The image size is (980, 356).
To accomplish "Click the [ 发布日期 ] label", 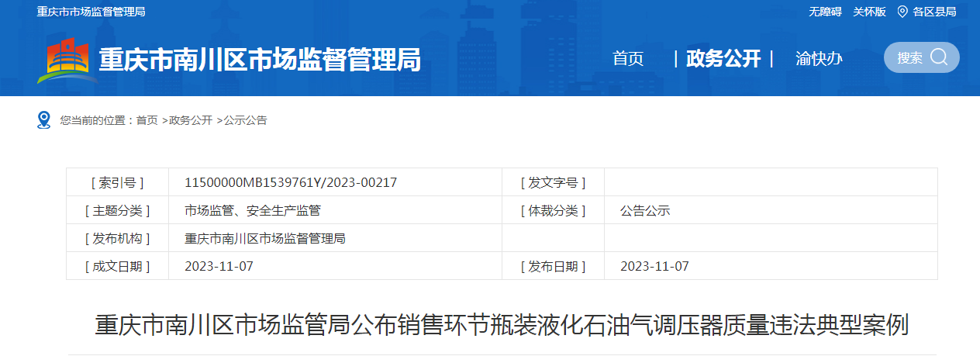I will [553, 266].
